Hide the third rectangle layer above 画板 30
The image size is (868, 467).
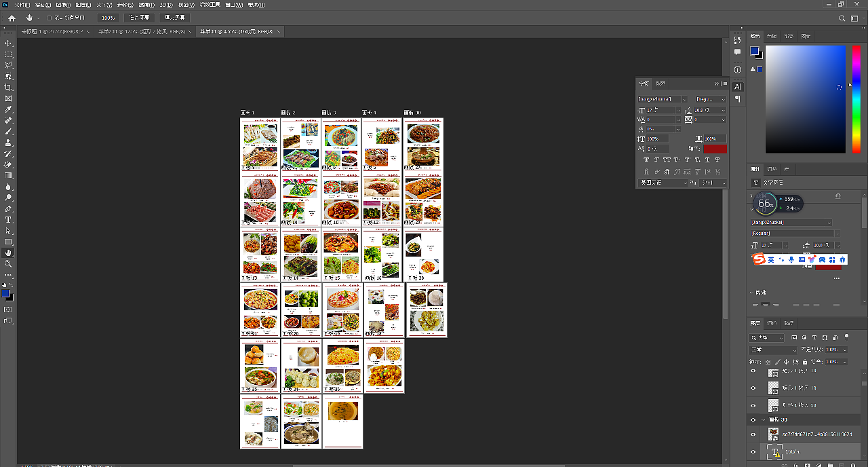753,405
